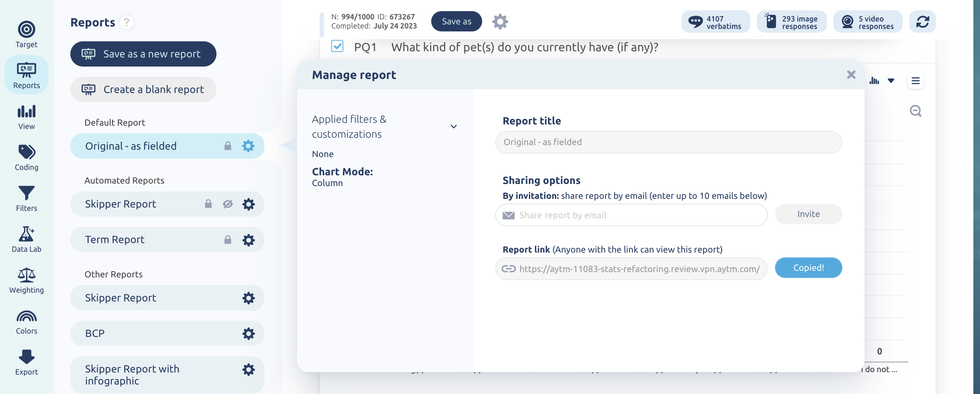Image resolution: width=980 pixels, height=394 pixels.
Task: Open settings gear for Original - as fielded
Action: tap(248, 146)
